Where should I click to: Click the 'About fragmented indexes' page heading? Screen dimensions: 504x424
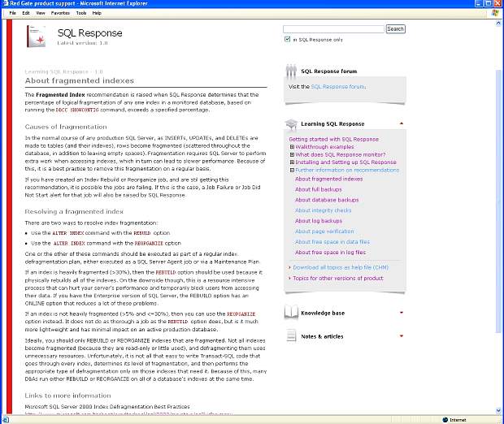click(x=80, y=80)
